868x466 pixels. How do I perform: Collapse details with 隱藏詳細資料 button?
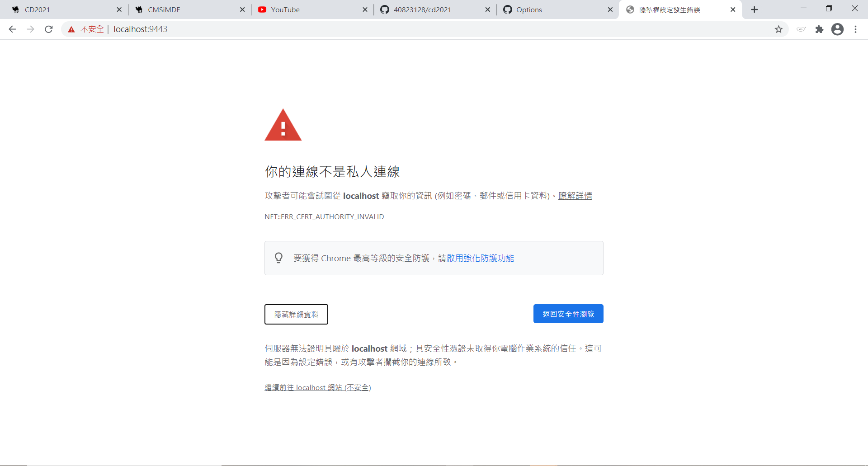coord(296,314)
